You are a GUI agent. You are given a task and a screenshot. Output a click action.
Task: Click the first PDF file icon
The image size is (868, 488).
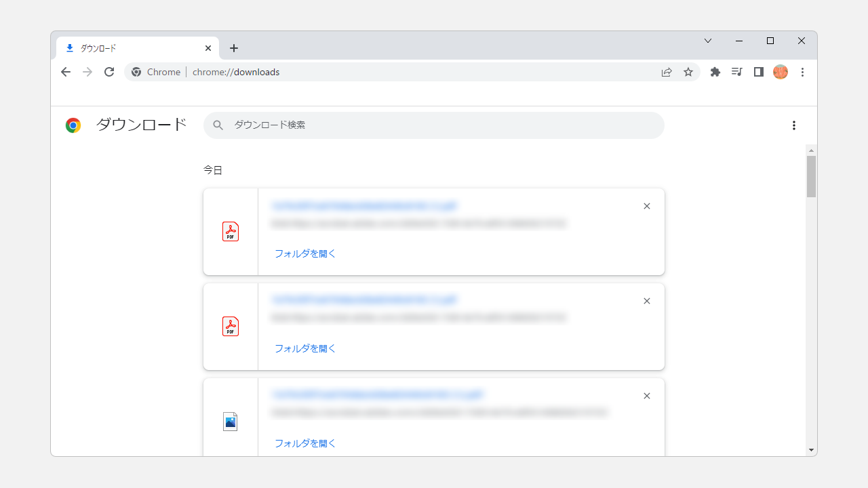(x=231, y=232)
